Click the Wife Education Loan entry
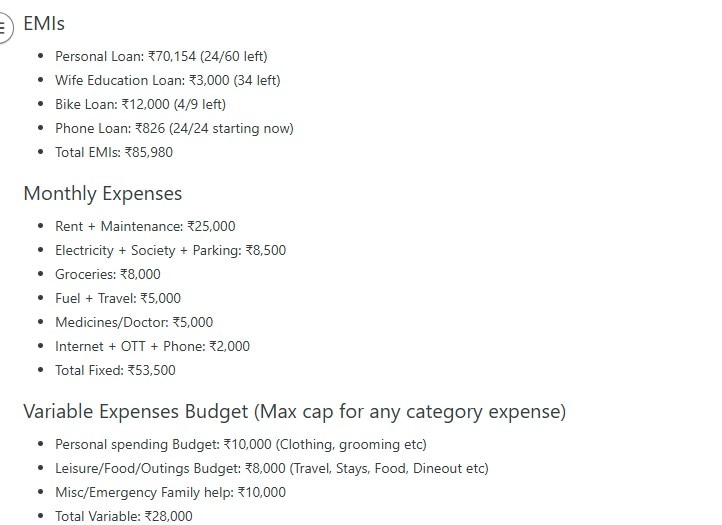Screen dimensions: 722x525 pos(168,80)
